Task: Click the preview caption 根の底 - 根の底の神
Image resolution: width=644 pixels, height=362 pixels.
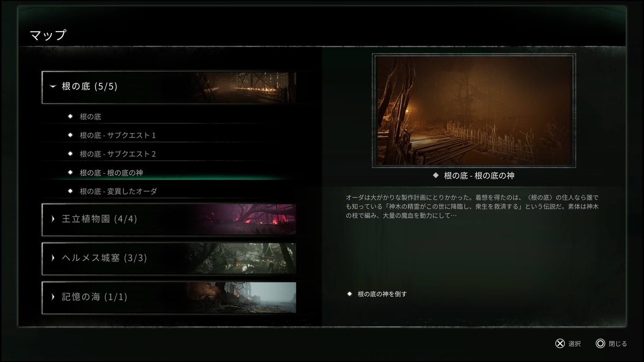Action: pos(479,175)
